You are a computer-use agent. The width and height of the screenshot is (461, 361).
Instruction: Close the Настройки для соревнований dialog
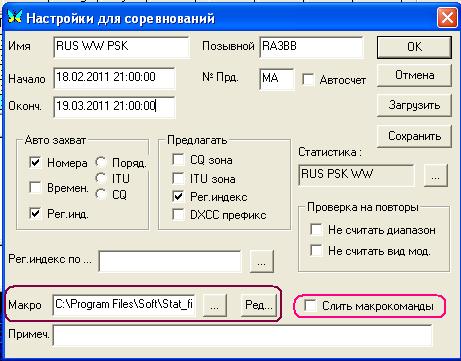point(447,18)
